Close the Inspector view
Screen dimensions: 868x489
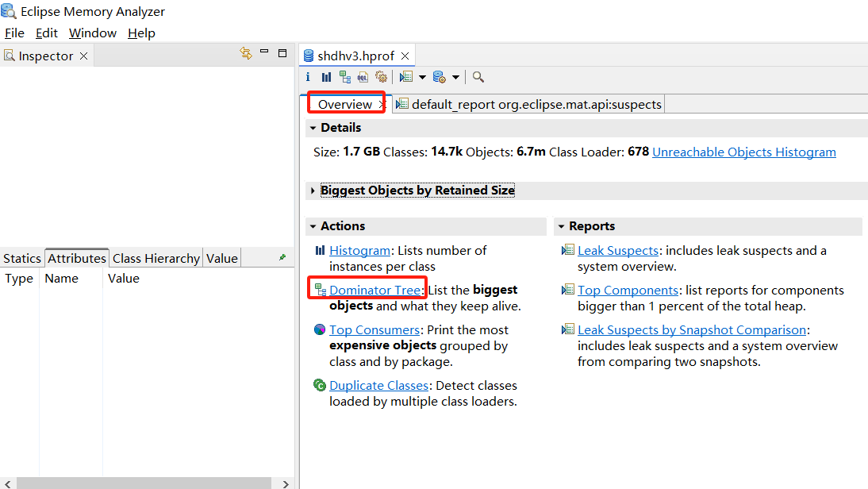83,56
